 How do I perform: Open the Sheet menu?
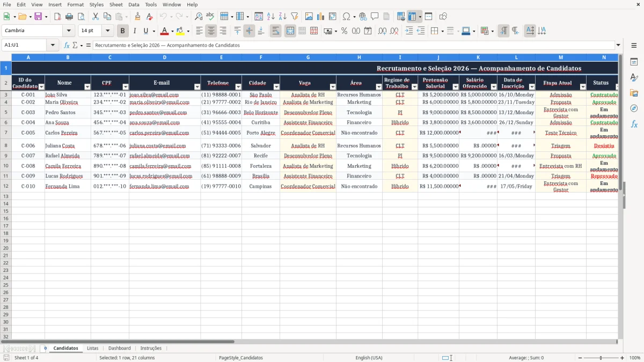click(x=116, y=4)
